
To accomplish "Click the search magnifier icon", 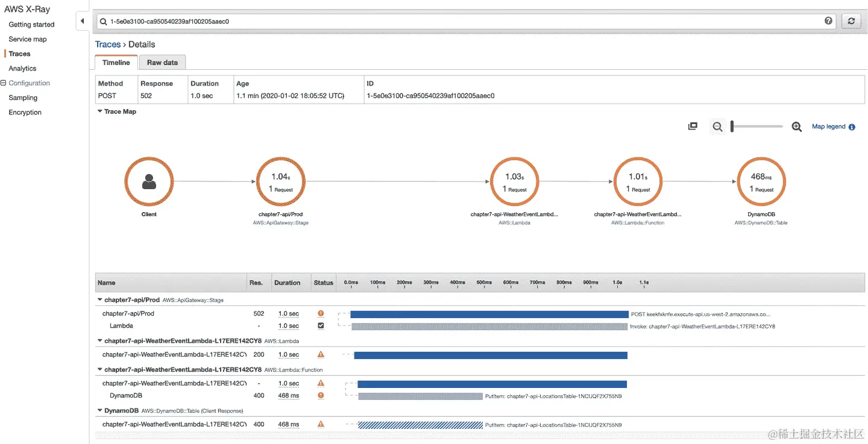I will 103,21.
